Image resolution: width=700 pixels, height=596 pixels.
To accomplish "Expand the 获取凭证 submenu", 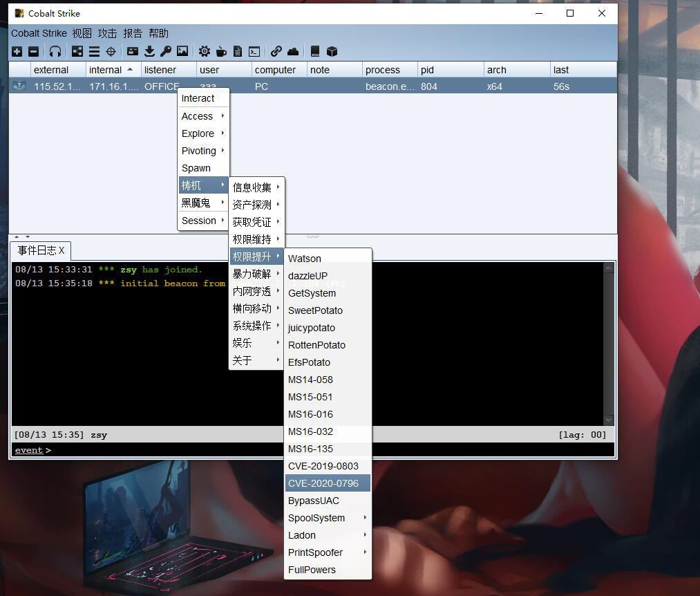I will coord(256,222).
